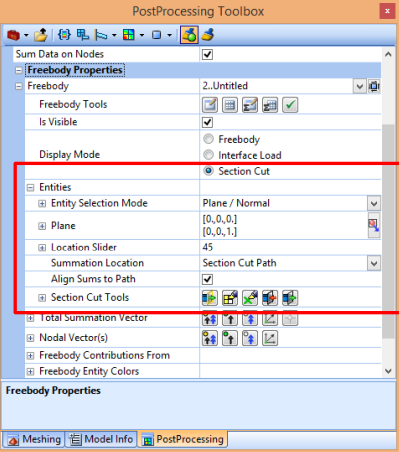Click the Plane coordinates value [0.,0.,0.]
Screen dimensions: 399x452
click(220, 219)
